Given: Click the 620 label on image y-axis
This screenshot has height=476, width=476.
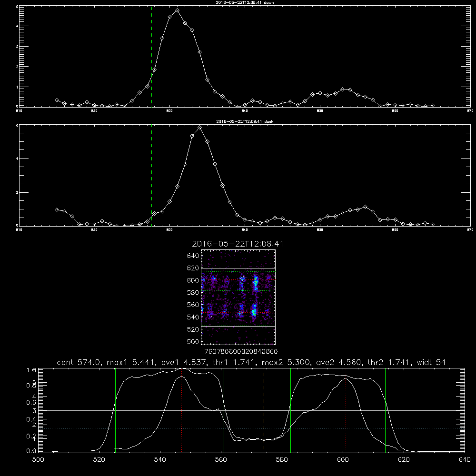Looking at the screenshot, I should click(x=193, y=268).
